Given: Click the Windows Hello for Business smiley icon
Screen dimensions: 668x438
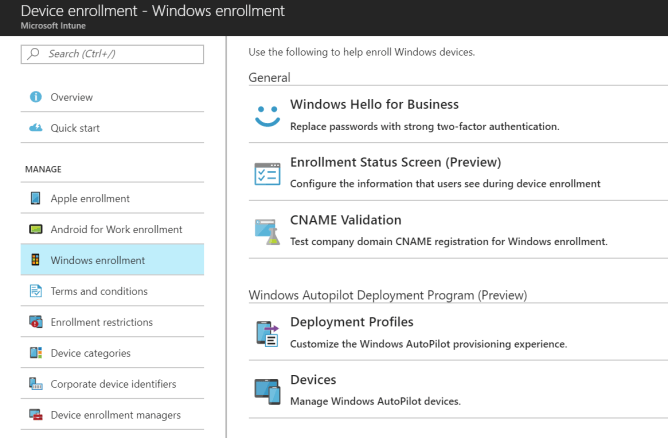Looking at the screenshot, I should tap(267, 115).
